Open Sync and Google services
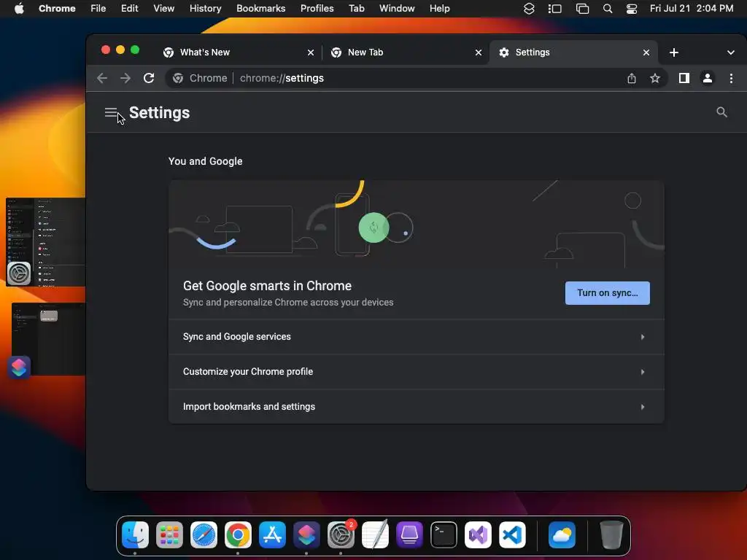Screen dimensions: 747x560 click(417, 337)
